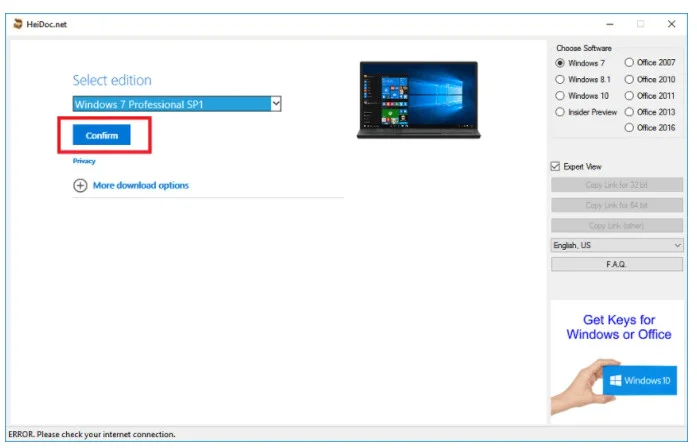Screen dimensions: 697x448
Task: Click Copy Link for 64 bit button
Action: point(617,205)
